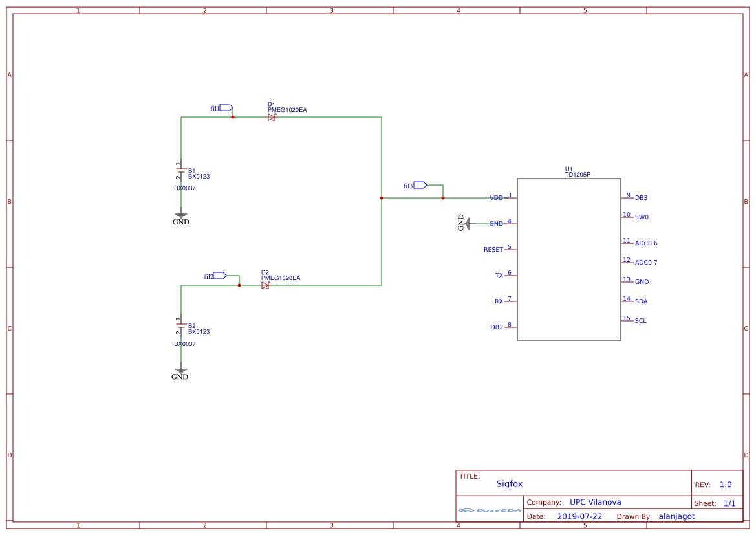The image size is (756, 535).
Task: Click the UPC Vilanova company field
Action: pyautogui.click(x=595, y=502)
